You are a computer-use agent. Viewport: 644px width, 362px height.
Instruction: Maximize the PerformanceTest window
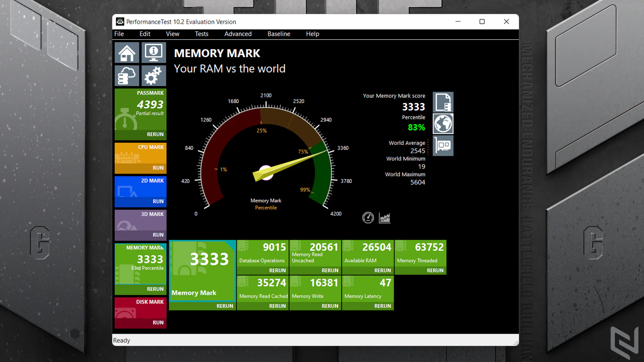coord(482,21)
